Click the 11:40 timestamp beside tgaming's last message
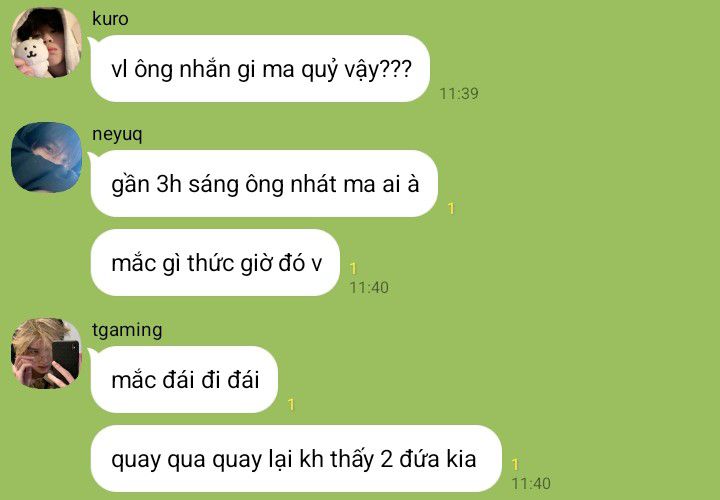The width and height of the screenshot is (720, 500). coord(531,483)
